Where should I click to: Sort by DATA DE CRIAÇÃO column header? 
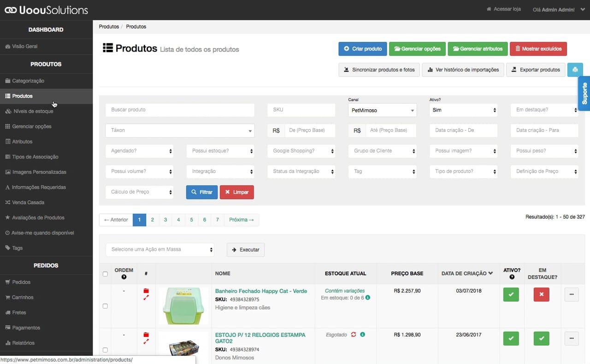pos(467,274)
